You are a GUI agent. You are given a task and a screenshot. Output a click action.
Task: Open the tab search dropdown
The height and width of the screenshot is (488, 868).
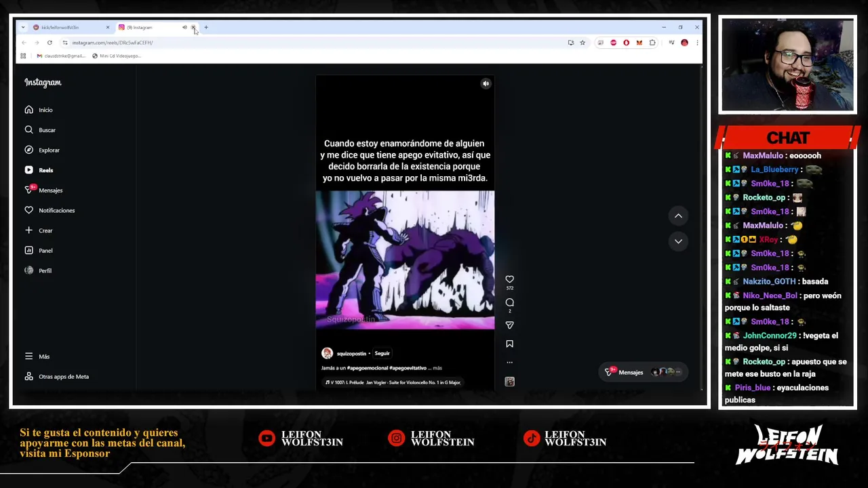pos(23,27)
